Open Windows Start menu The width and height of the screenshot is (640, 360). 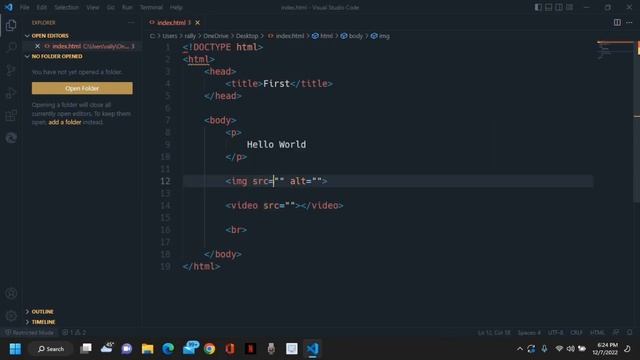[x=15, y=349]
